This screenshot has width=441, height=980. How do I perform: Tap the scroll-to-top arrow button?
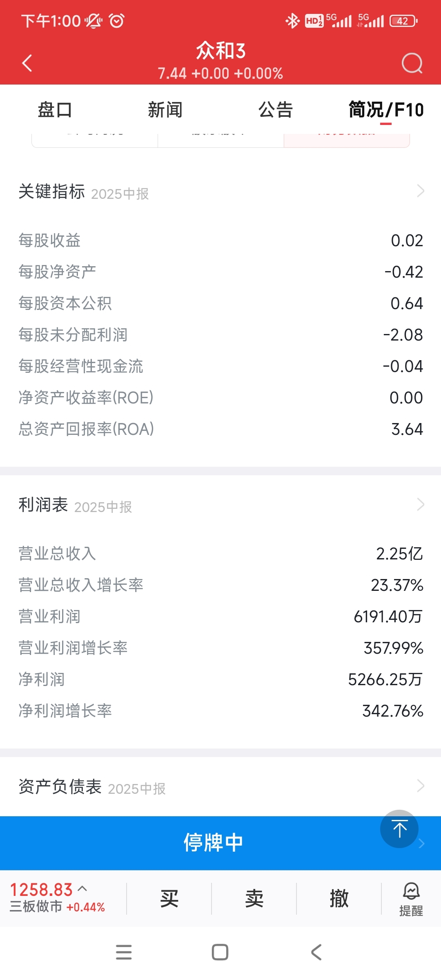point(399,829)
